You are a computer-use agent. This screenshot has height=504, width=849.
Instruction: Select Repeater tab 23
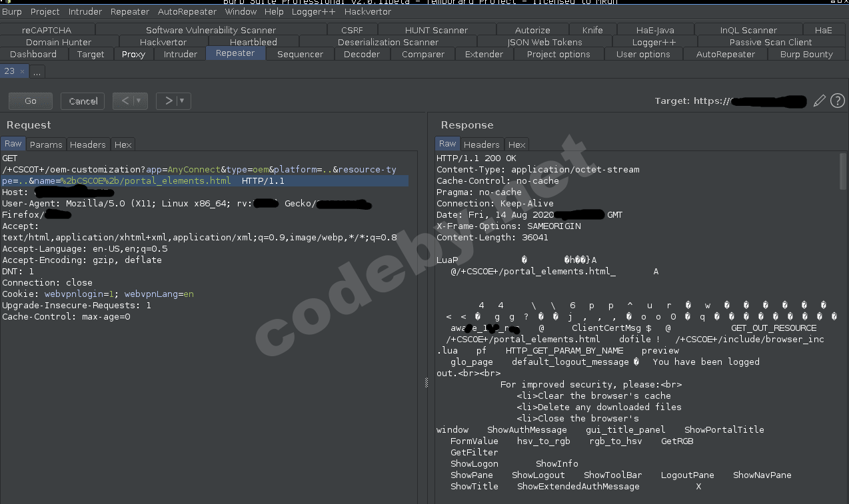(9, 71)
